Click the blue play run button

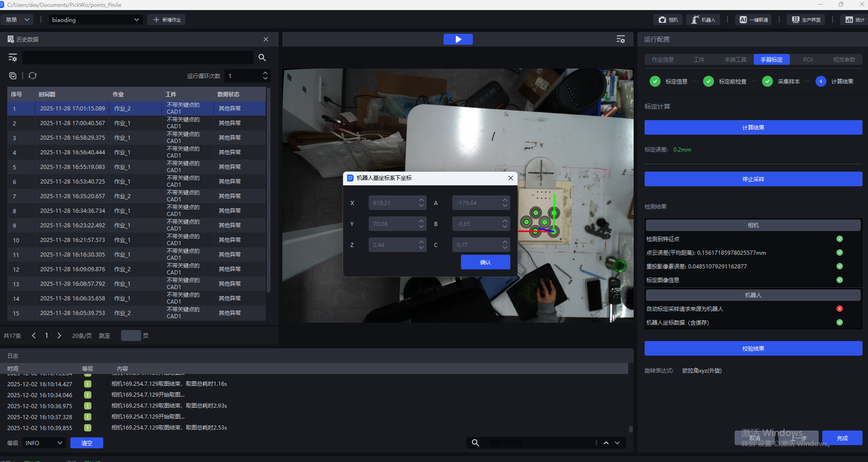(x=458, y=39)
